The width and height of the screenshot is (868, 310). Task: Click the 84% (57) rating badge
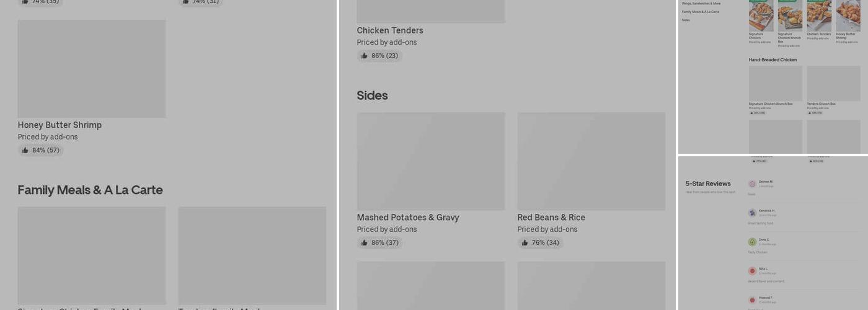(x=41, y=150)
